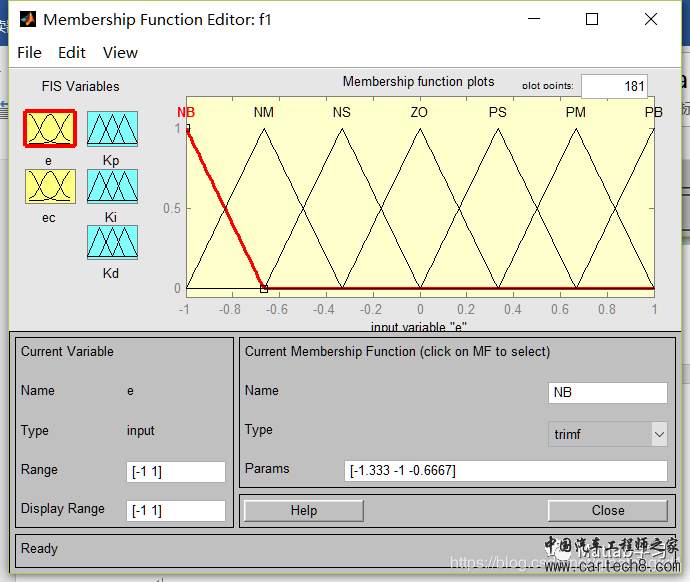This screenshot has width=690, height=582.
Task: Maximize the Membership Function Editor window
Action: (x=592, y=19)
